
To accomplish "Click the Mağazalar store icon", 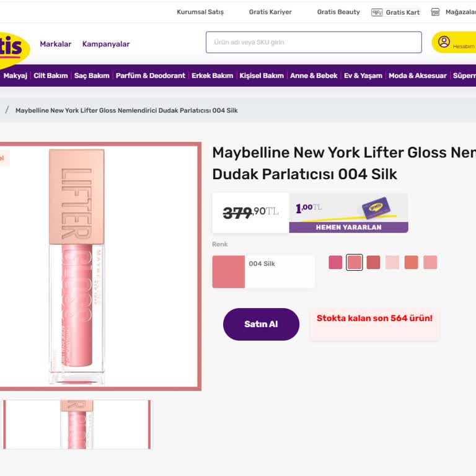I will pos(435,12).
